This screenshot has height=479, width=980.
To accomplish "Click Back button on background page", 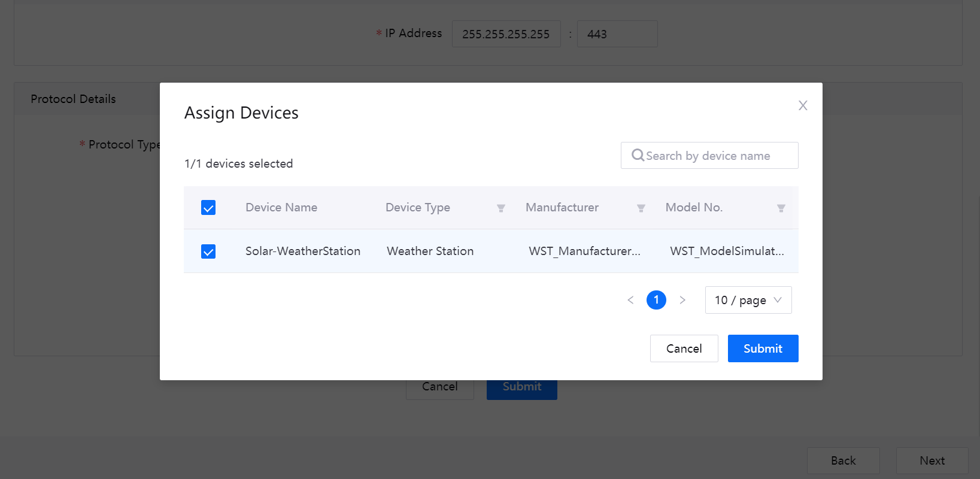I will click(843, 460).
